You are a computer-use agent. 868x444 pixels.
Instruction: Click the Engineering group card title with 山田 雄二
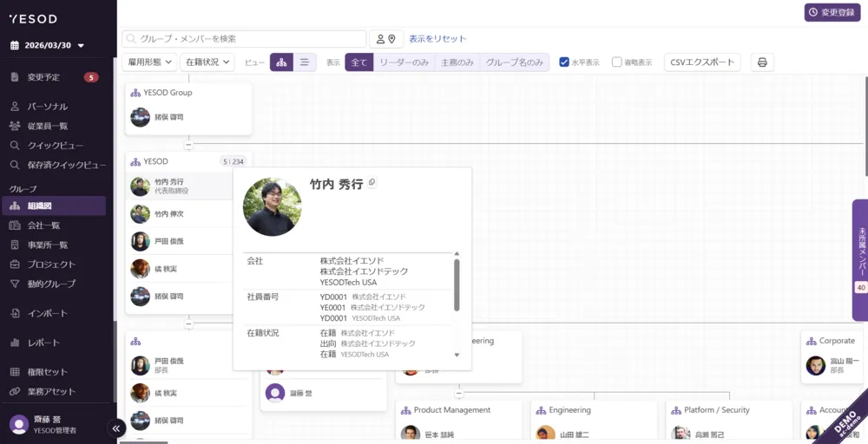click(569, 410)
